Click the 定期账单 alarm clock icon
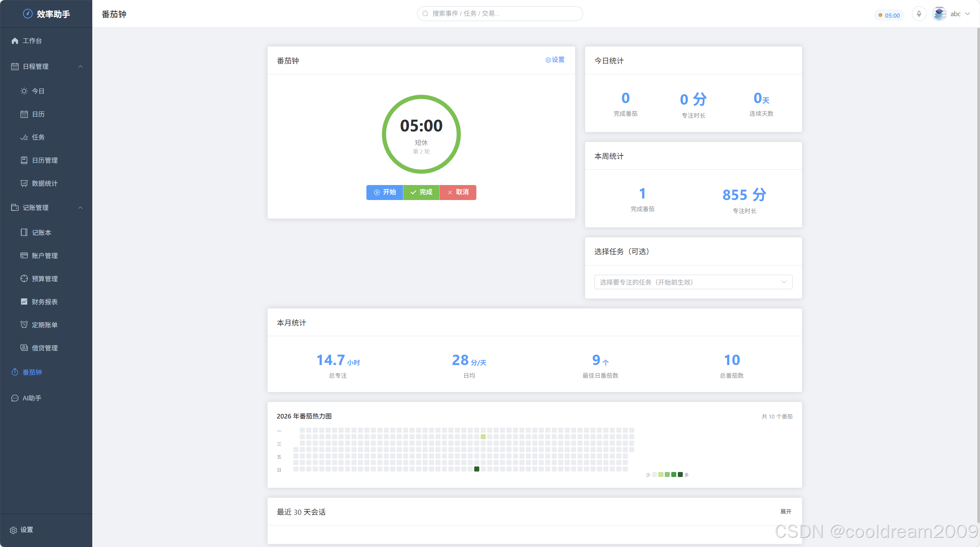Viewport: 980px width, 547px height. 24,325
